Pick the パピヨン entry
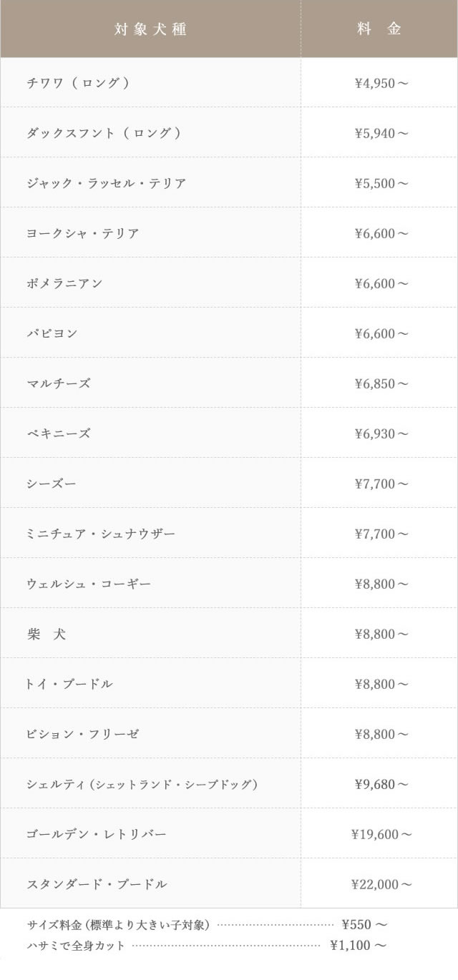Screen dimensions: 458x980 pyautogui.click(x=52, y=333)
